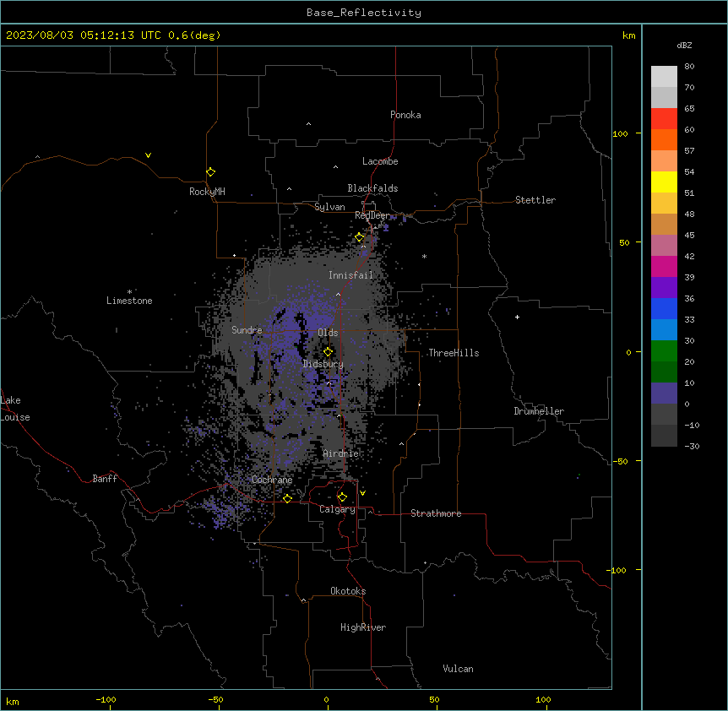Screen dimensions: 728x711
Task: Click the Stettler city label
Action: [535, 200]
